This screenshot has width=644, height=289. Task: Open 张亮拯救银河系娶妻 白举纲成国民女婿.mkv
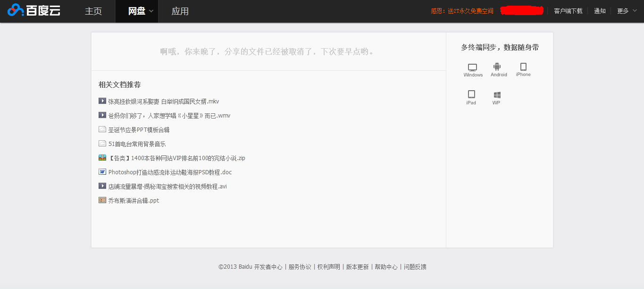coord(164,102)
